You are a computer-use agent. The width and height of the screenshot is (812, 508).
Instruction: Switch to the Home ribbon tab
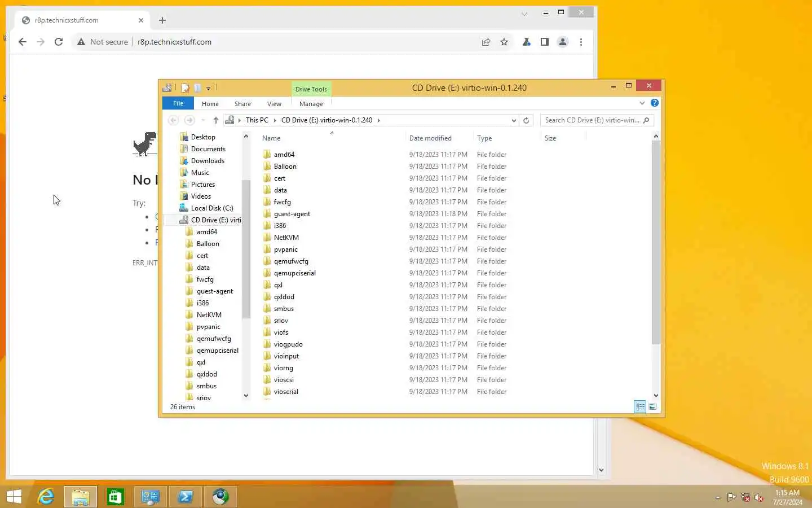(x=210, y=104)
